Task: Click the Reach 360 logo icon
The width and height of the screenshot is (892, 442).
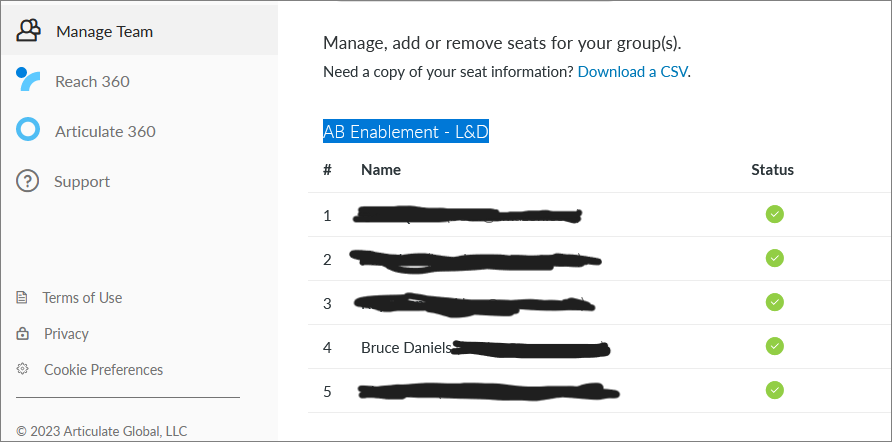Action: point(28,79)
